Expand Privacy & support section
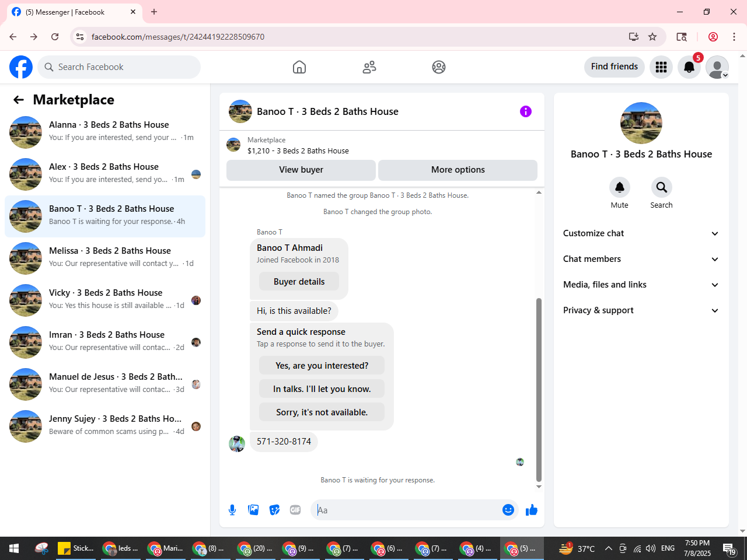The image size is (747, 560). tap(641, 310)
